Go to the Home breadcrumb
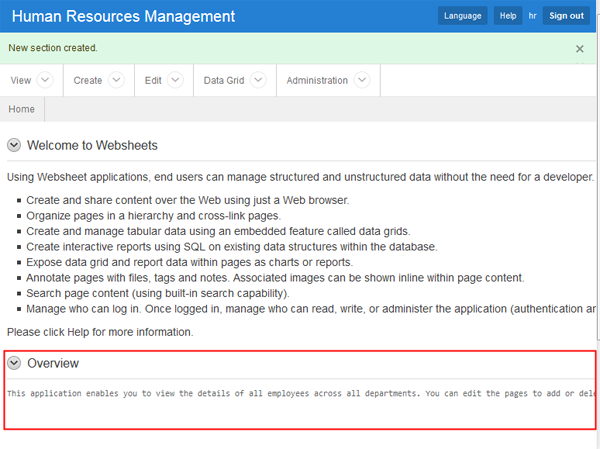The width and height of the screenshot is (600, 449). (x=21, y=109)
